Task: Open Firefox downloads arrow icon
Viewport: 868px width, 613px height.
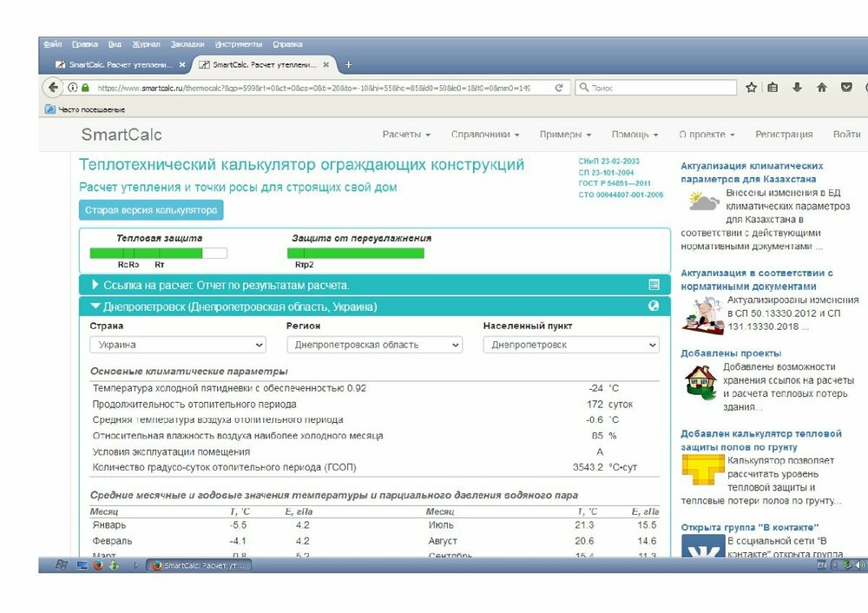Action: click(797, 87)
